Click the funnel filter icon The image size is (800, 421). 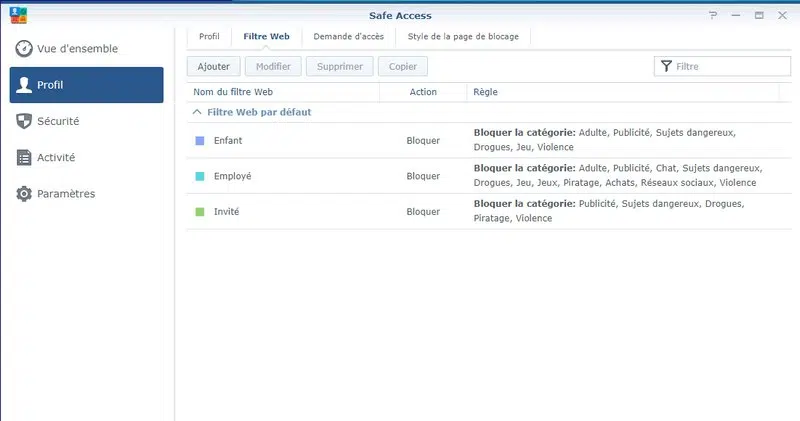point(666,66)
